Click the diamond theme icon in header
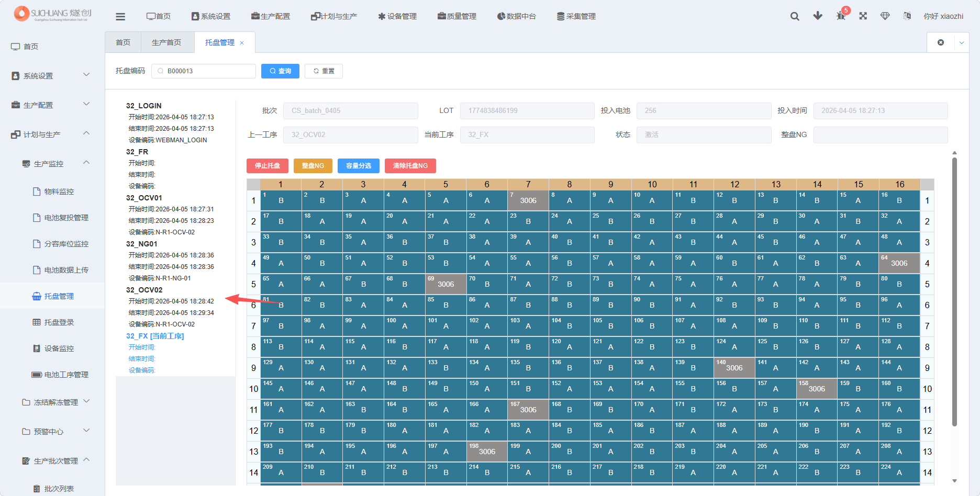 885,16
